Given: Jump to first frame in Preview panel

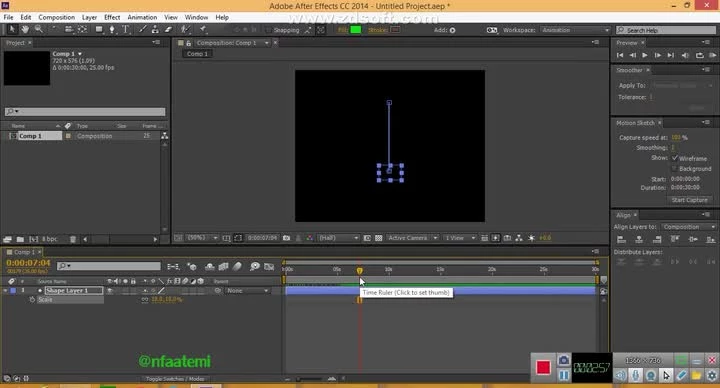Looking at the screenshot, I should click(x=620, y=55).
